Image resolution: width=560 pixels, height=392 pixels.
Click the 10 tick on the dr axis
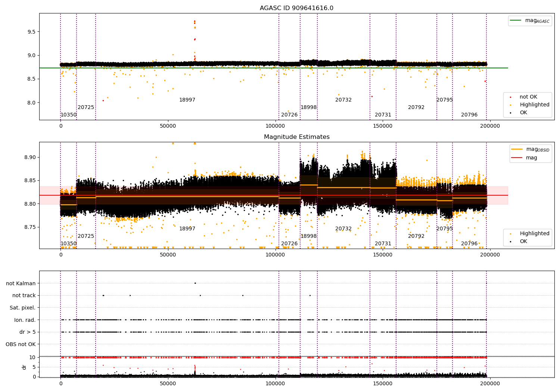point(32,358)
